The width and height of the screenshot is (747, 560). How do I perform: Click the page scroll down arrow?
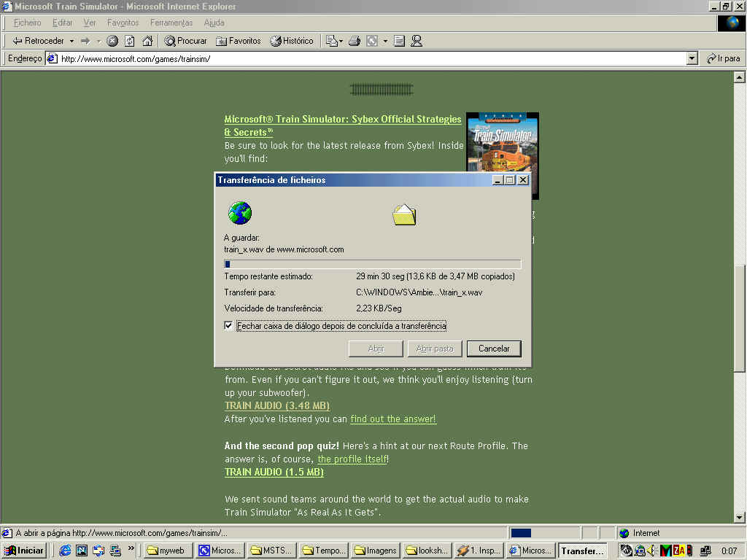click(x=740, y=517)
